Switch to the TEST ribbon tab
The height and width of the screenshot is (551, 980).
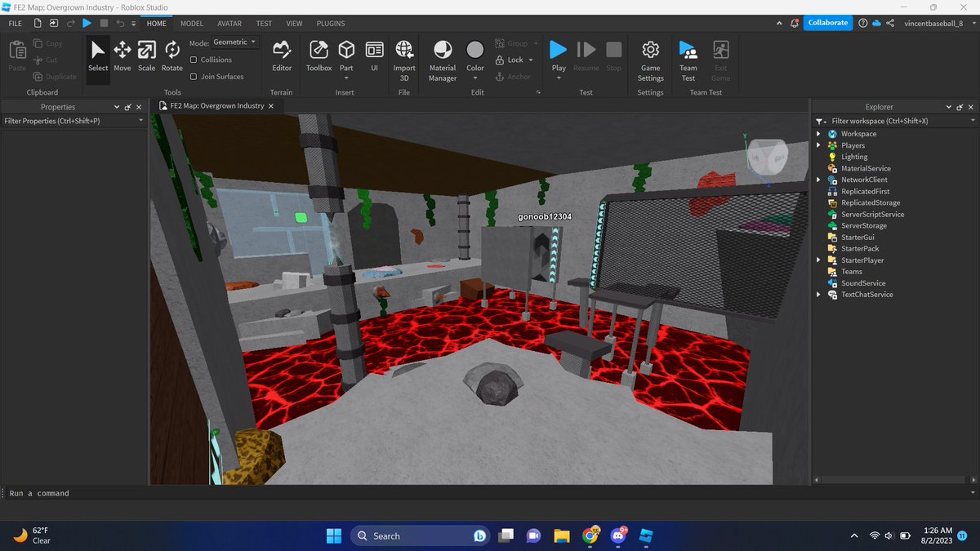click(x=264, y=24)
